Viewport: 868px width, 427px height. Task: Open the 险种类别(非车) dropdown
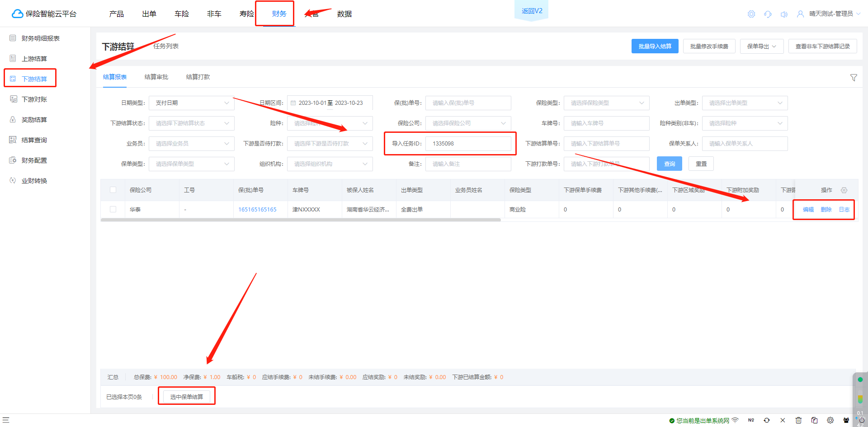pos(745,123)
